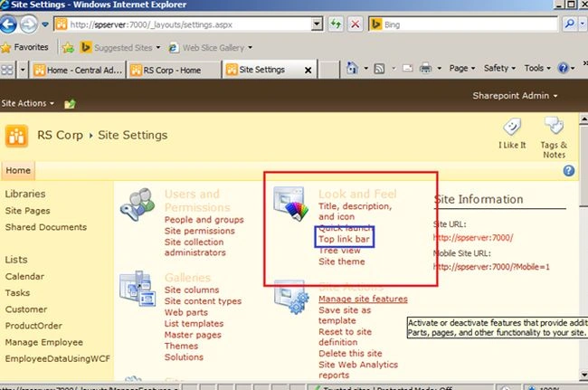
Task: Open ProductOrder list in quick launch
Action: coord(33,326)
